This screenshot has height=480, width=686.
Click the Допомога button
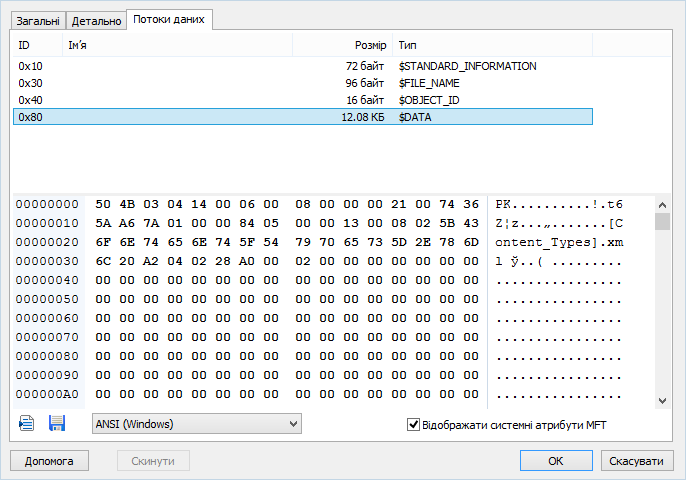(49, 461)
